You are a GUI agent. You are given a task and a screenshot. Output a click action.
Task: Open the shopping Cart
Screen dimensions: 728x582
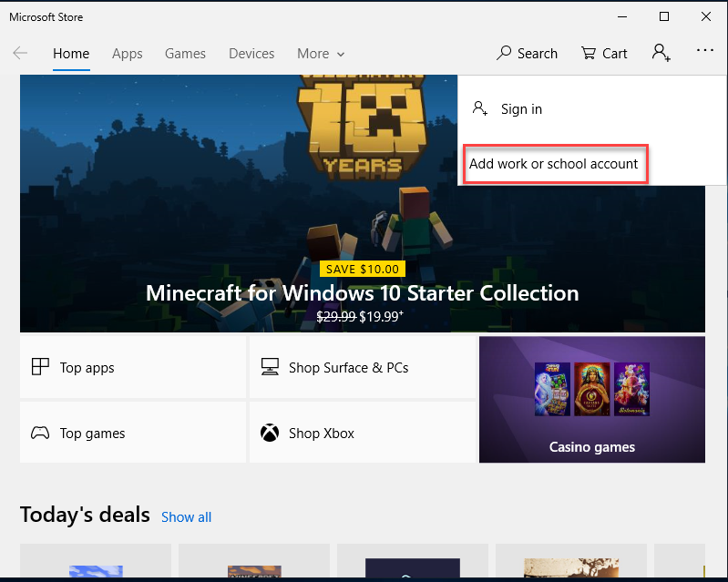tap(604, 54)
